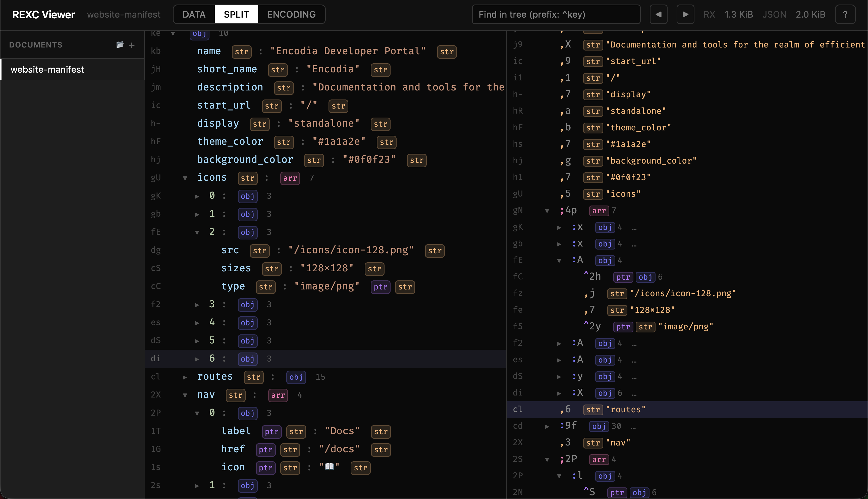Image resolution: width=868 pixels, height=499 pixels.
Task: Select "routes" string in encoding pane
Action: pos(625,410)
